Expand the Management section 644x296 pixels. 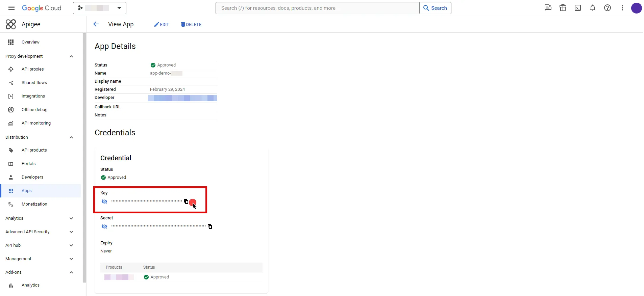coord(71,259)
